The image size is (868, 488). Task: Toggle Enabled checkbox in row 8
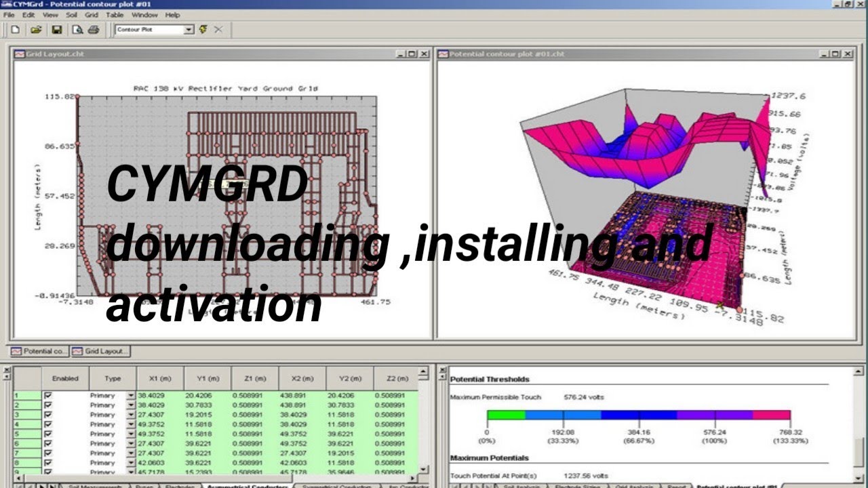[x=47, y=463]
